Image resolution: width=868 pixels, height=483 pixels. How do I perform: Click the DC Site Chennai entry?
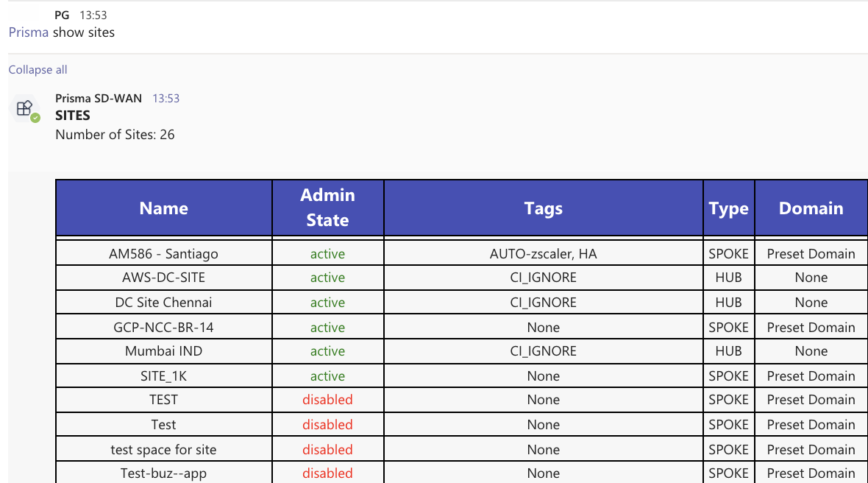pos(163,303)
